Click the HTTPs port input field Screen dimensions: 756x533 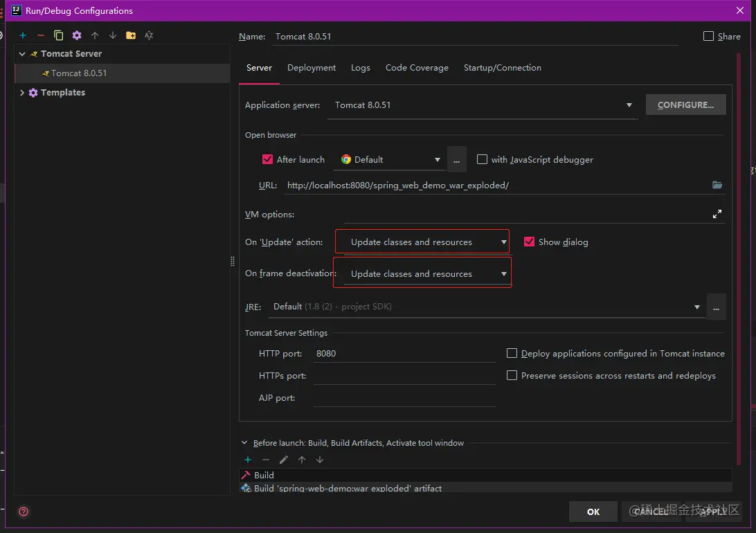click(x=404, y=375)
